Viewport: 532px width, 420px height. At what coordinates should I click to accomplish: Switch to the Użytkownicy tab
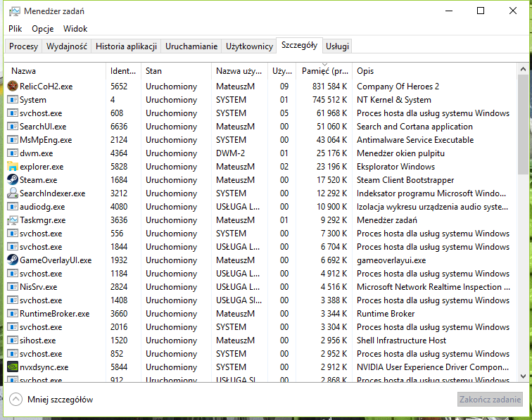[249, 46]
